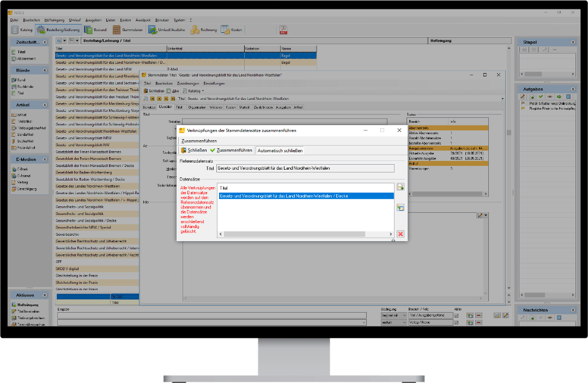Screen dimensions: 588x383
Task: Select 'Gesetz- und Verordnungsblatt für das Land NRW' row
Action: point(186,69)
